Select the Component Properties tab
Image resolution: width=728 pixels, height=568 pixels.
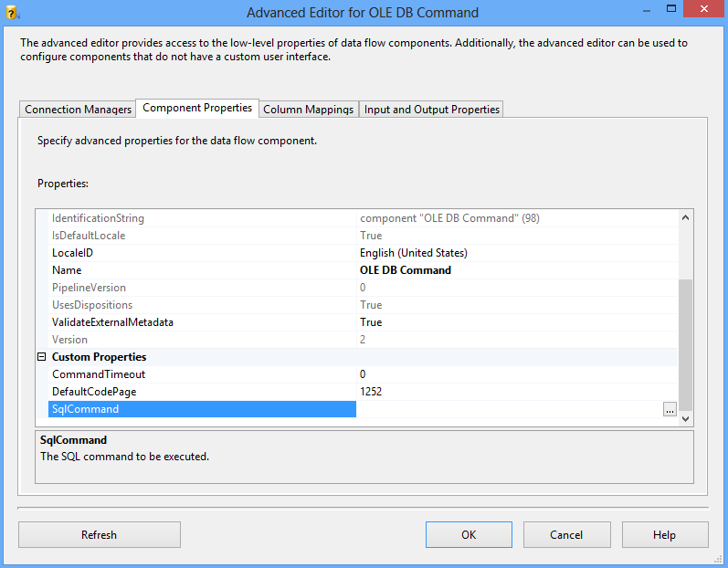pos(197,108)
